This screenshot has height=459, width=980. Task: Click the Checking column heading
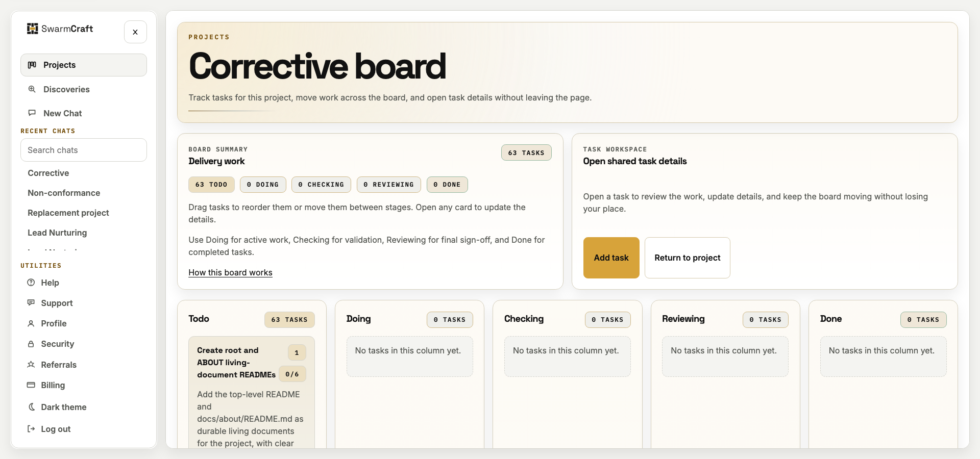click(x=524, y=319)
